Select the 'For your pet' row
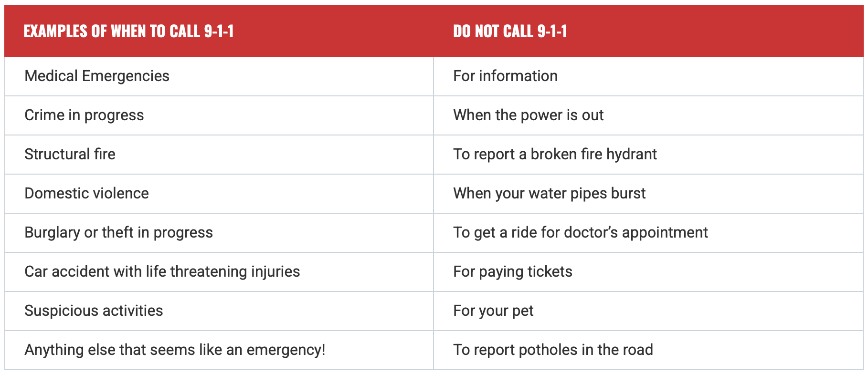868x374 pixels. point(493,311)
